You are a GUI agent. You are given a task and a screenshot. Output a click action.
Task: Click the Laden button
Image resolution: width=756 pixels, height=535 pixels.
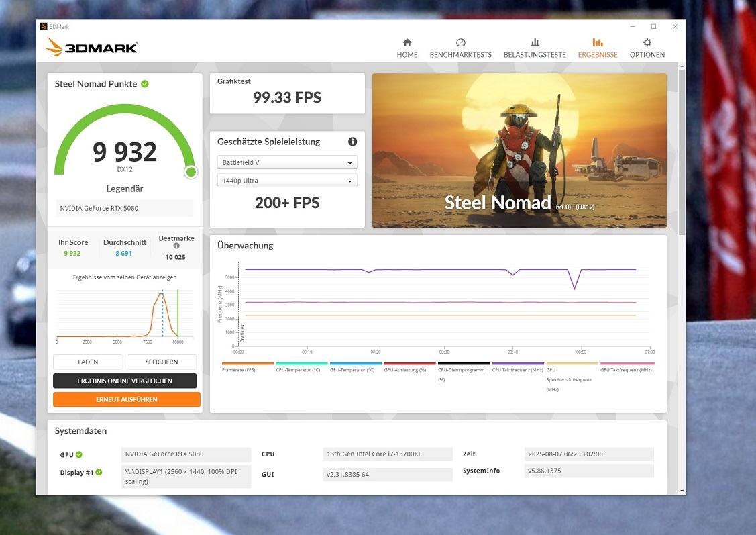pos(88,362)
